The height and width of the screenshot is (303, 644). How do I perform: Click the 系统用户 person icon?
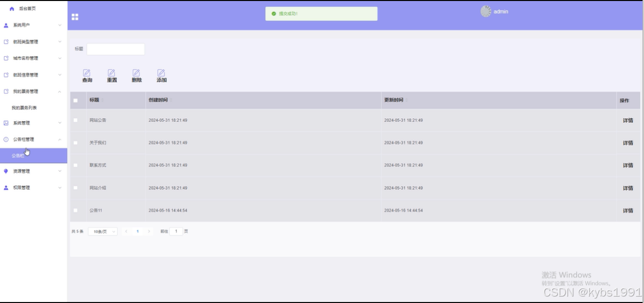6,25
